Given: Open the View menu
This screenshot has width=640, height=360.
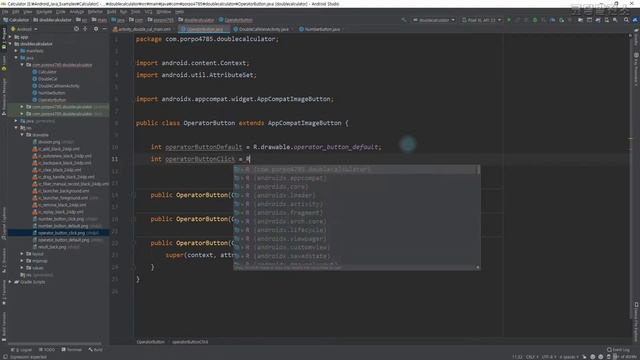Looking at the screenshot, I should [x=27, y=12].
